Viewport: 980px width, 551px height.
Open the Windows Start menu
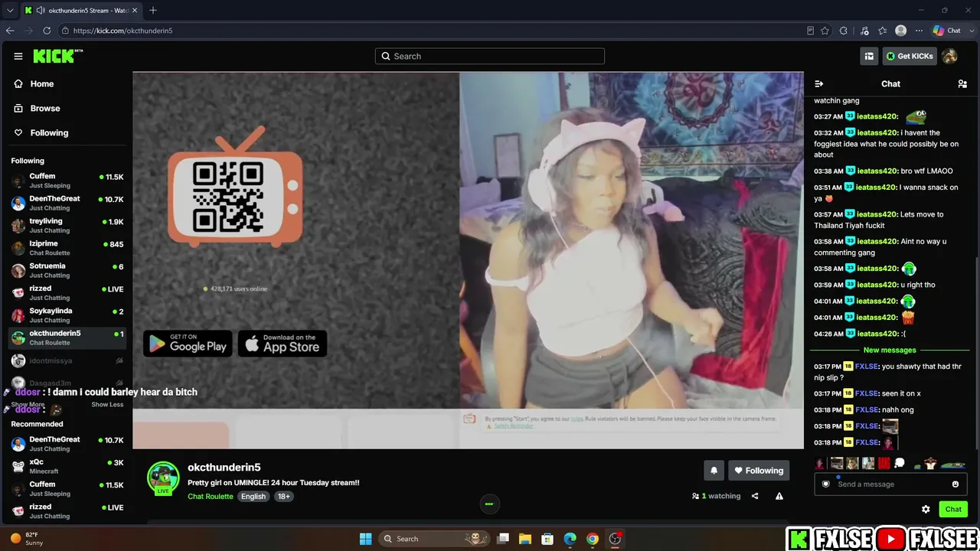point(365,539)
